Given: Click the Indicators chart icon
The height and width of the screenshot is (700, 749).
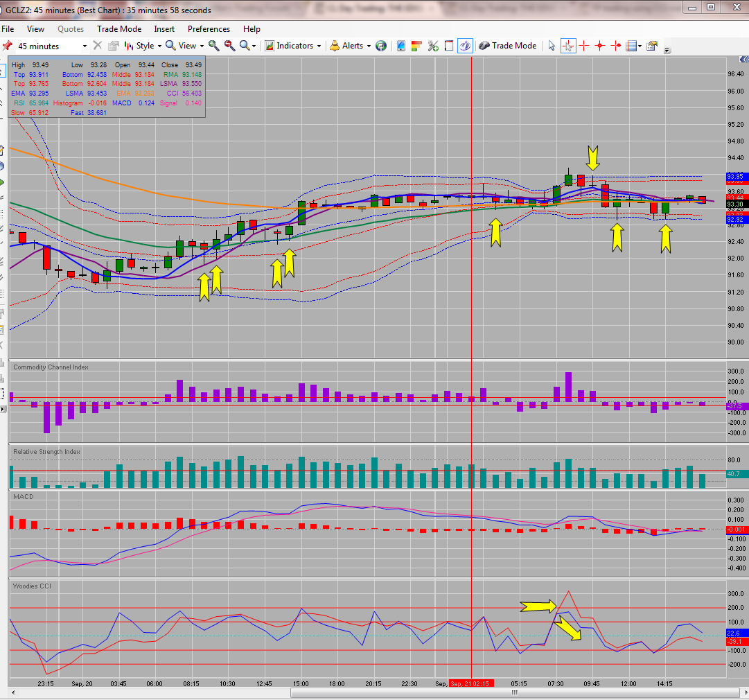Looking at the screenshot, I should click(270, 46).
